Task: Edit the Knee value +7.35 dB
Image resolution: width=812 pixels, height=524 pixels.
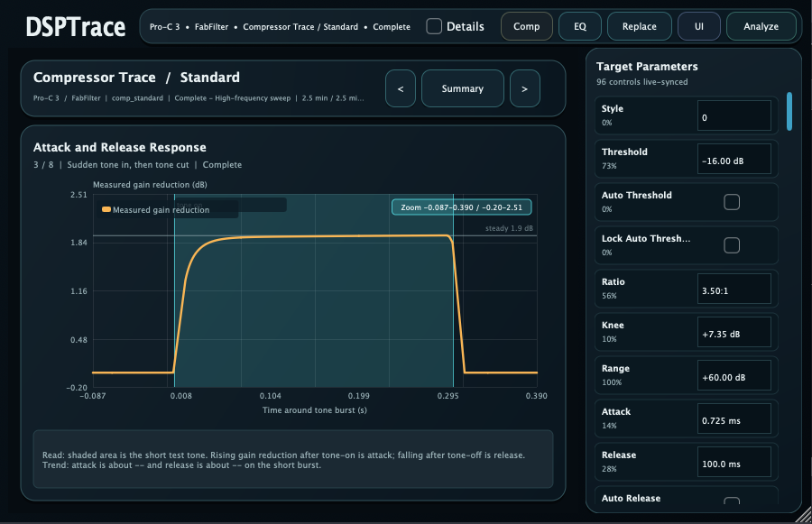Action: pyautogui.click(x=734, y=332)
